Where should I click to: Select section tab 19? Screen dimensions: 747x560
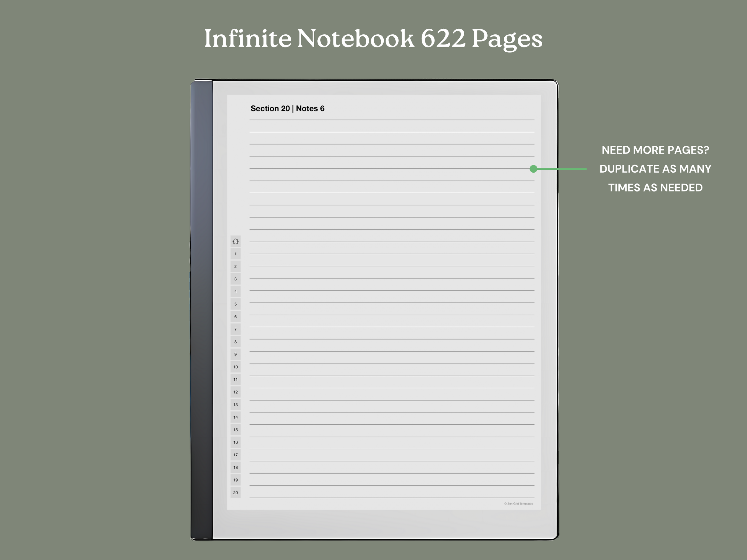tap(235, 480)
